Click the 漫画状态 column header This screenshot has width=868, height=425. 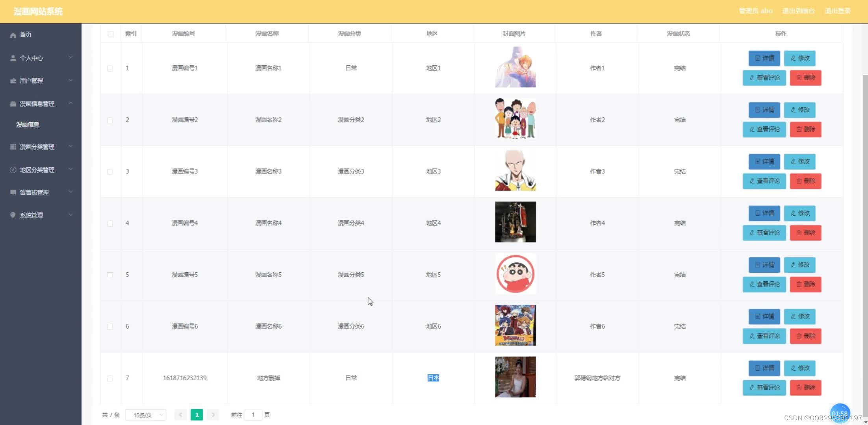point(678,34)
